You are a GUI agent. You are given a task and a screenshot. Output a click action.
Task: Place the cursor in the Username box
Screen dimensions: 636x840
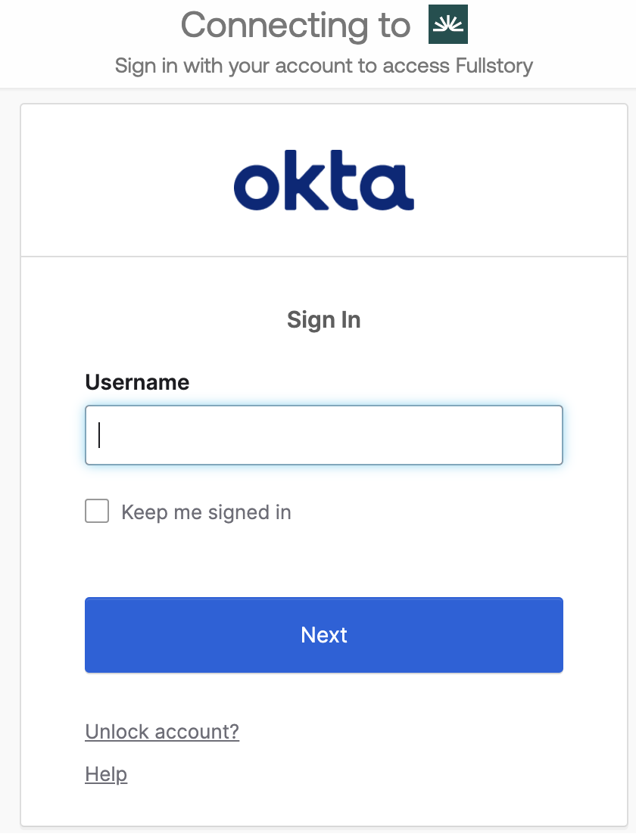click(324, 435)
